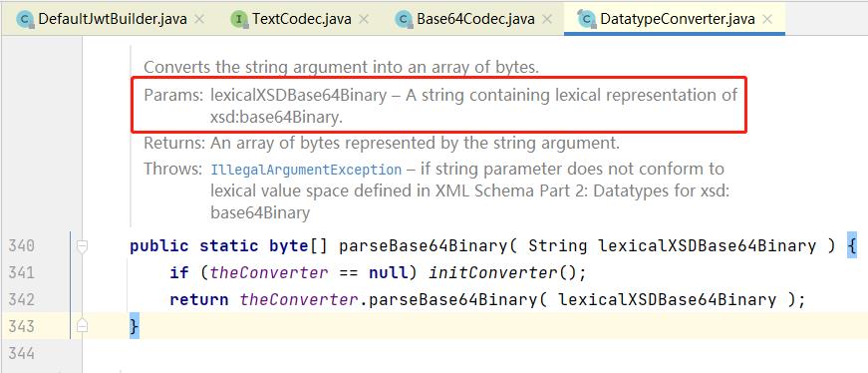Click line number 340 in the gutter

(21, 245)
